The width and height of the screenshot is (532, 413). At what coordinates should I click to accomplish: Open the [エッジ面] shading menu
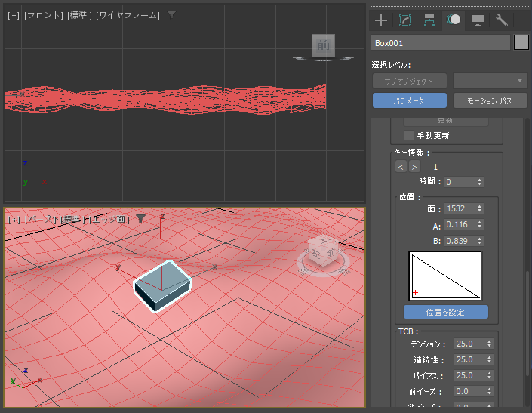[x=109, y=220]
